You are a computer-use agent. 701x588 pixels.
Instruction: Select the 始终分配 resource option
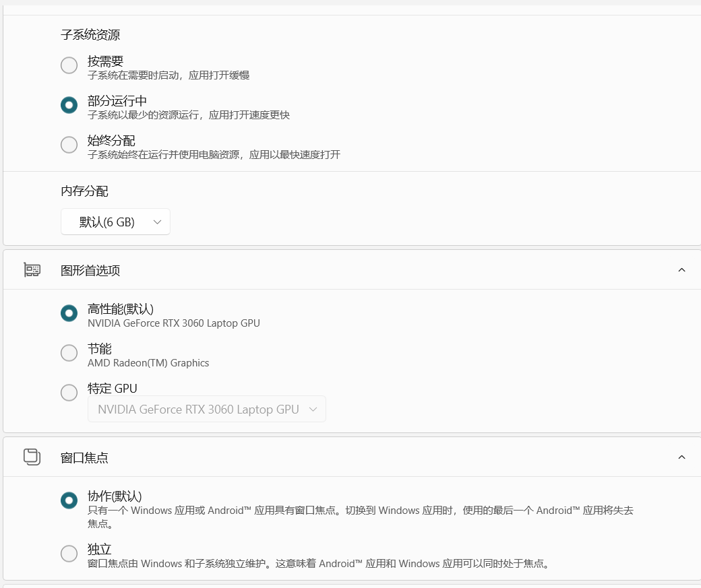pos(69,145)
